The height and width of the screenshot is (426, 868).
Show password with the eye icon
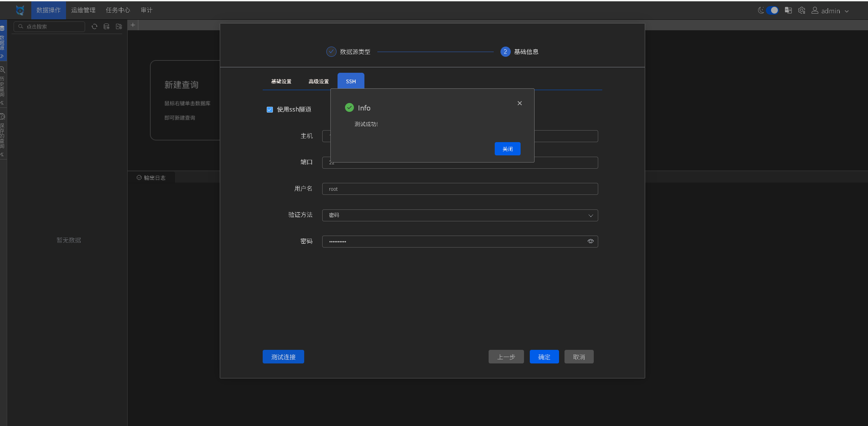coord(590,241)
